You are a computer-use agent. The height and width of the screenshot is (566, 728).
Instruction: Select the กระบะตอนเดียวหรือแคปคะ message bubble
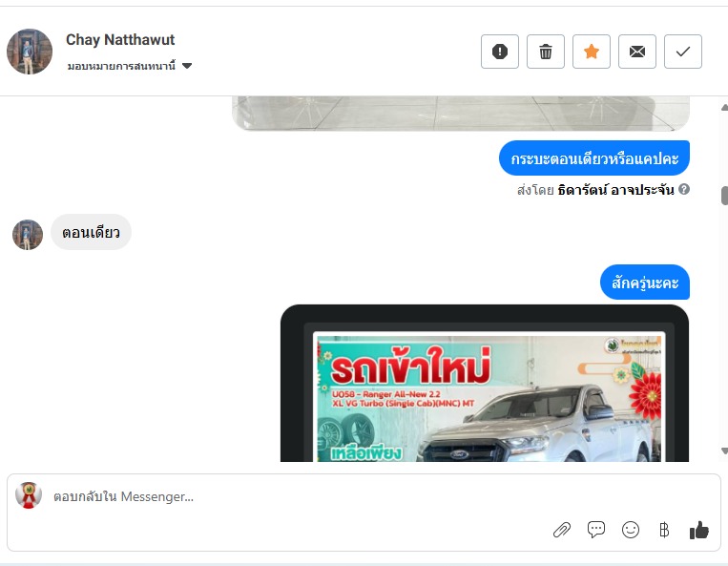594,158
